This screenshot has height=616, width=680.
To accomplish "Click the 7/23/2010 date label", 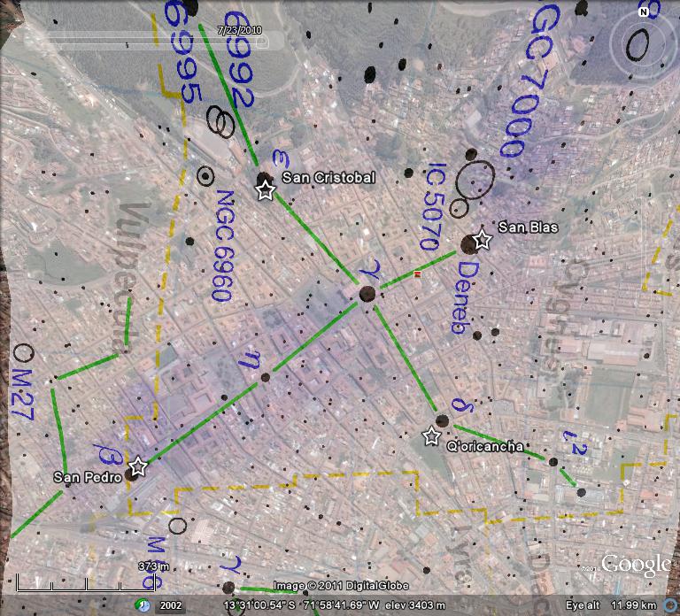I will click(243, 29).
